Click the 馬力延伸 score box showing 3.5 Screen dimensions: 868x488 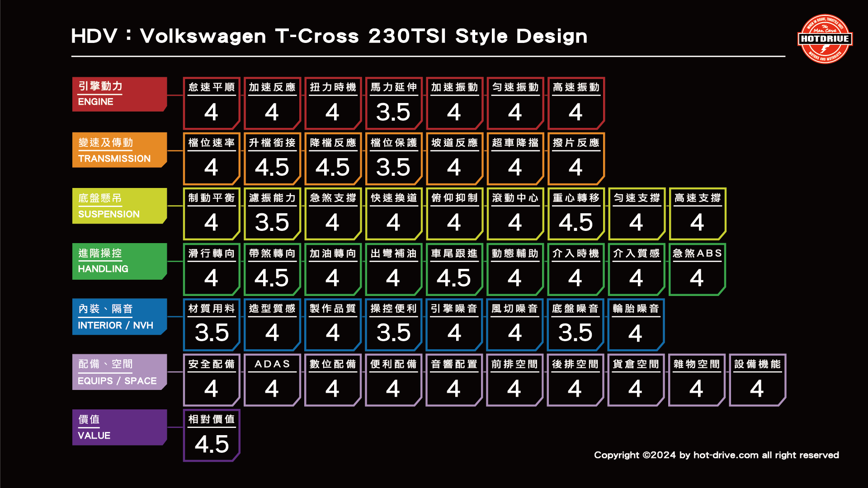[x=393, y=103]
